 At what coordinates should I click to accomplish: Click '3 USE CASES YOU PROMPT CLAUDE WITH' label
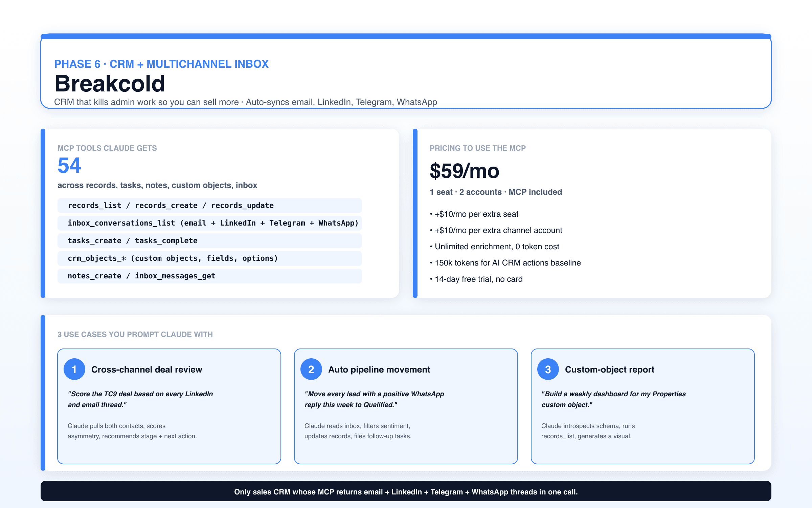click(135, 334)
